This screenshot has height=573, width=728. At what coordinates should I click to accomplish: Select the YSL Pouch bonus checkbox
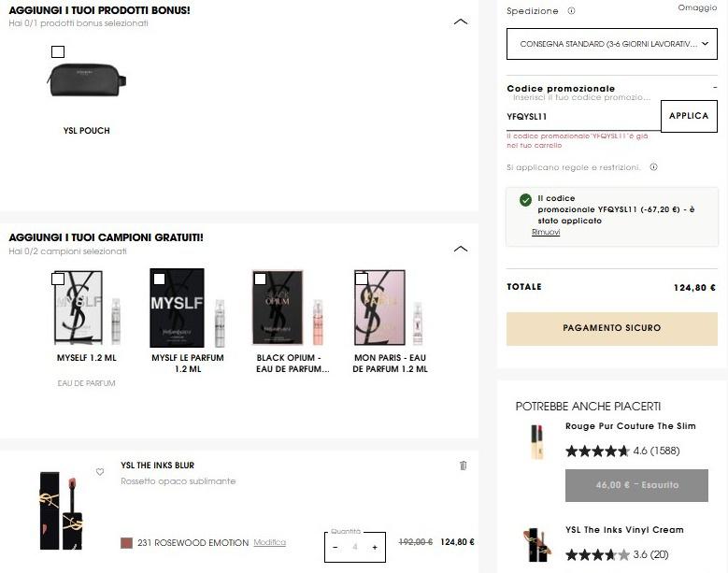click(58, 52)
